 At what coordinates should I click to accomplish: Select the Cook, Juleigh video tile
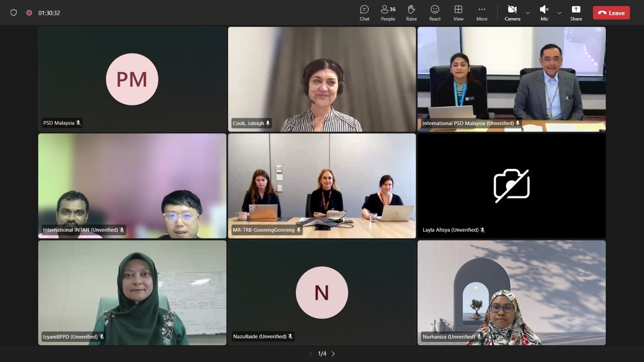click(322, 79)
